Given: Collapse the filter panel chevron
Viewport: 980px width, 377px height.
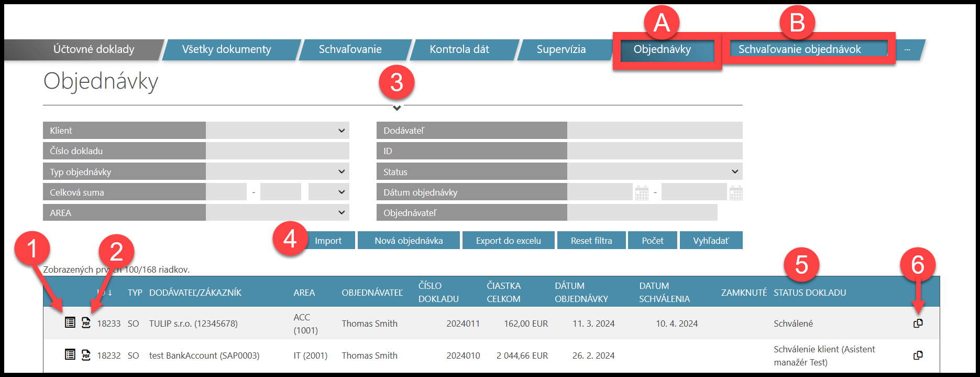Looking at the screenshot, I should (x=397, y=108).
